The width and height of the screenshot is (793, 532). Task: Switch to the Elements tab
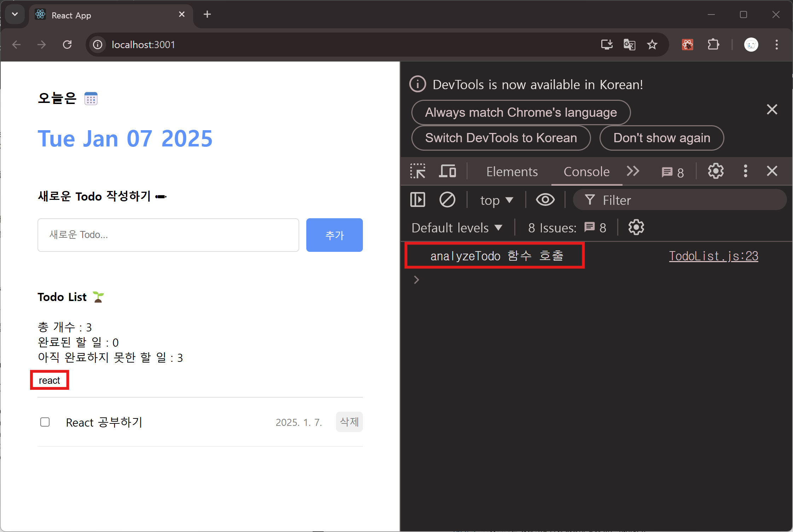coord(512,172)
